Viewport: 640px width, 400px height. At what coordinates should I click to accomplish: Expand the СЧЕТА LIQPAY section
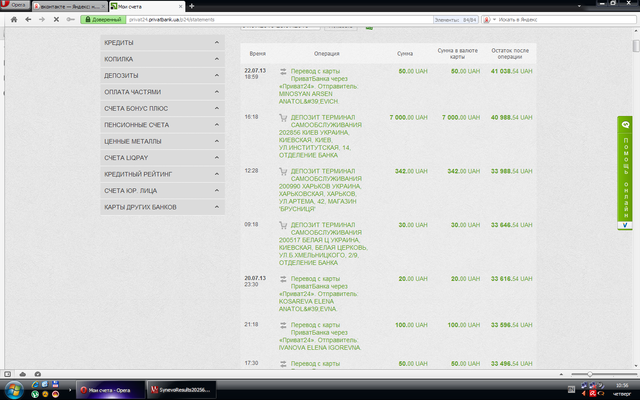point(162,158)
